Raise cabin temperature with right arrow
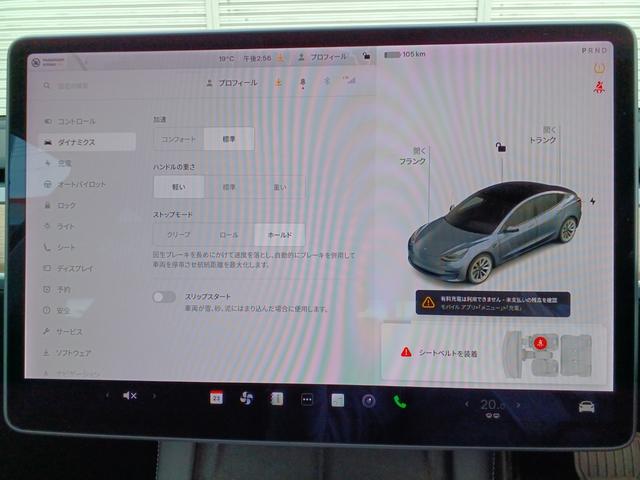 click(x=518, y=405)
